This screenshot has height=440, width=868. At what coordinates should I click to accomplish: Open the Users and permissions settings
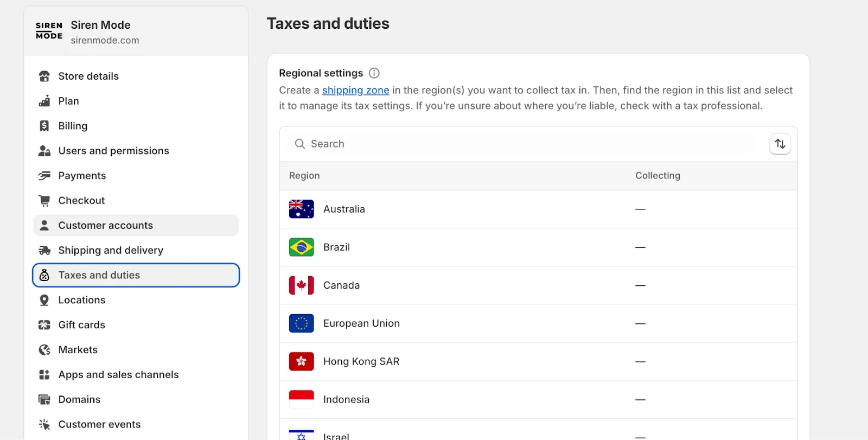pos(136,151)
